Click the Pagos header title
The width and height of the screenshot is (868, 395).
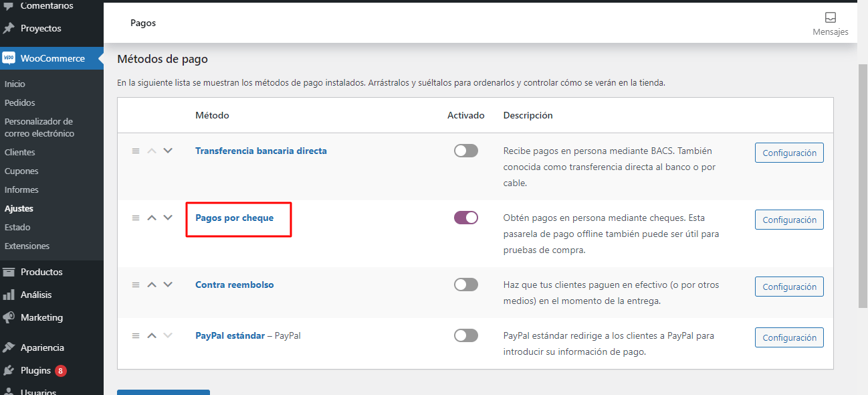point(143,23)
